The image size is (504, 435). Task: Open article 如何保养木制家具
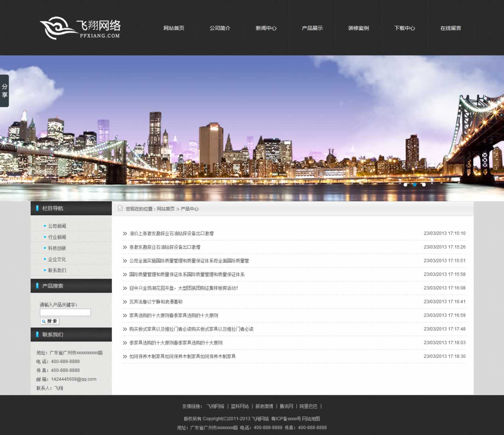[182, 356]
